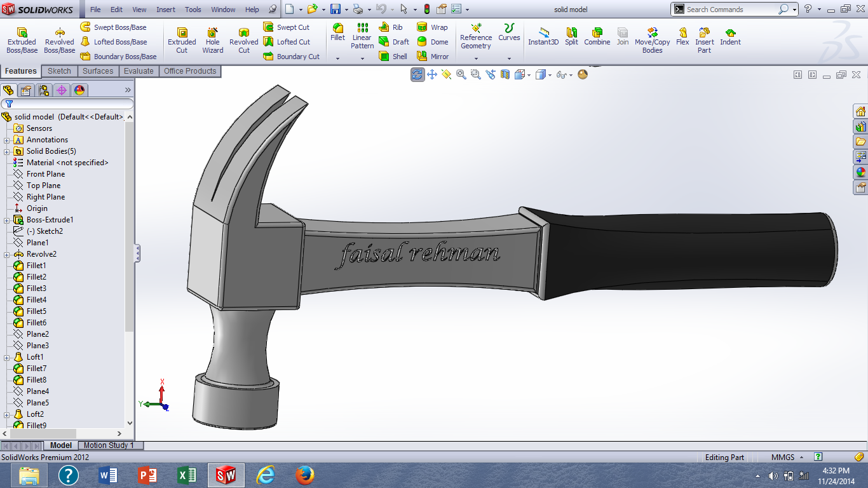
Task: Expand the Solid Bodies(5) folder
Action: point(7,151)
